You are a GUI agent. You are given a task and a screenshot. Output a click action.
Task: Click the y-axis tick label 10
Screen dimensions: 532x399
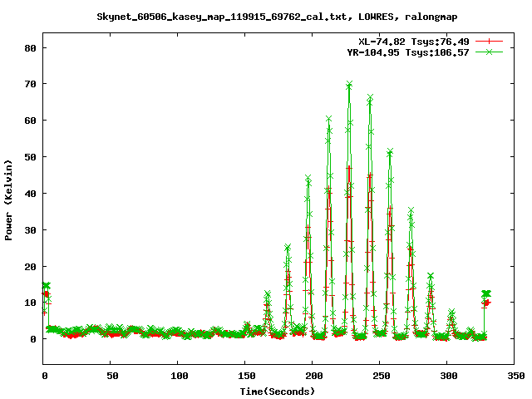[31, 303]
